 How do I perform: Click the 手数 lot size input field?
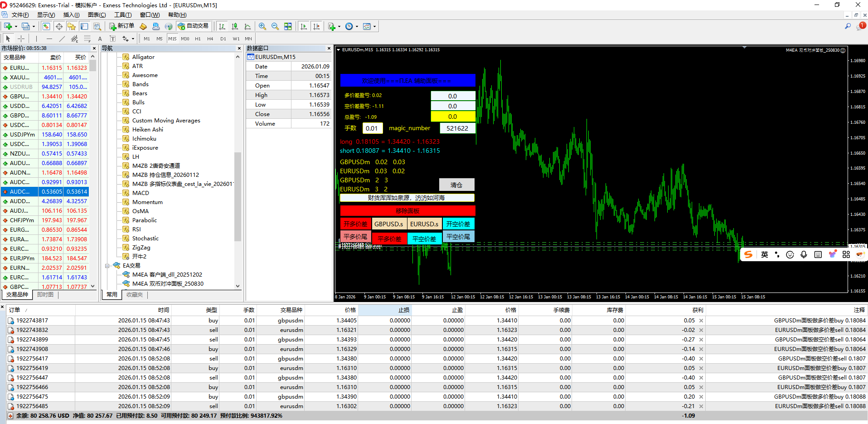click(x=372, y=128)
